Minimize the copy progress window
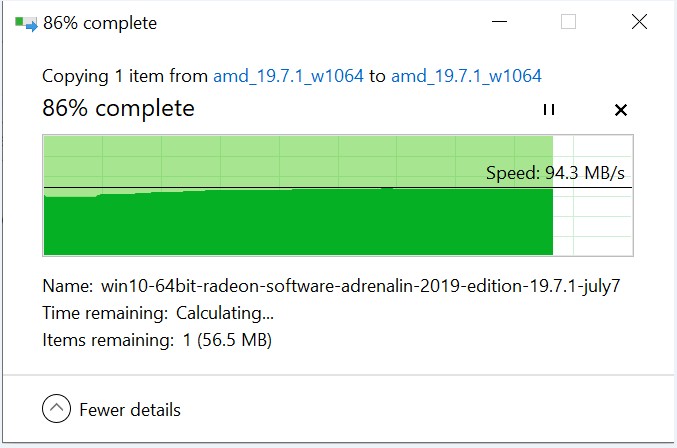Image resolution: width=677 pixels, height=448 pixels. tap(500, 21)
